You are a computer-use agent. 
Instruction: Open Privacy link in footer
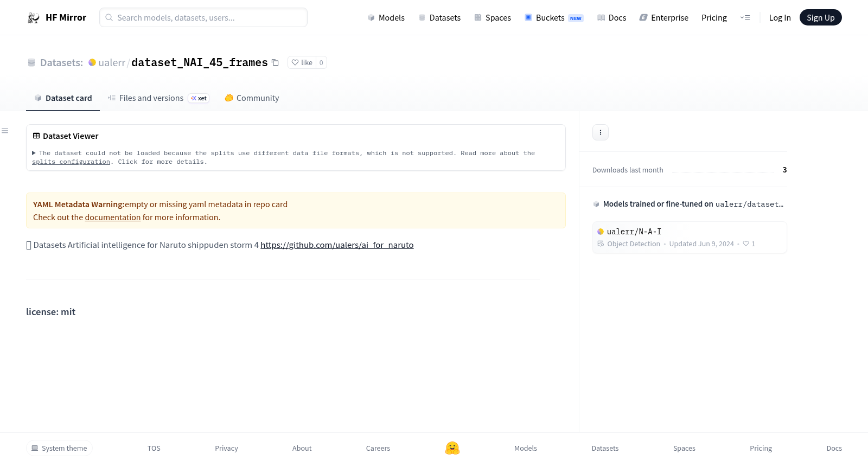pos(226,449)
